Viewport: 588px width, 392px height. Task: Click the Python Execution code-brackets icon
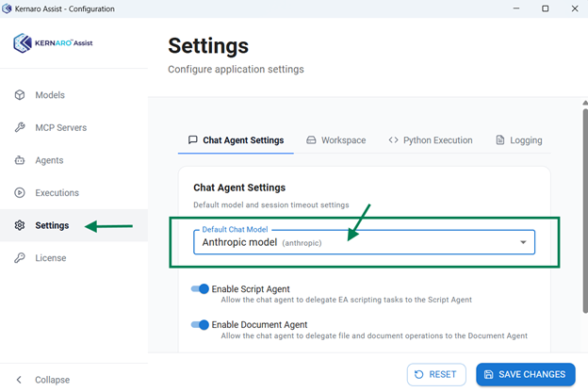point(393,139)
